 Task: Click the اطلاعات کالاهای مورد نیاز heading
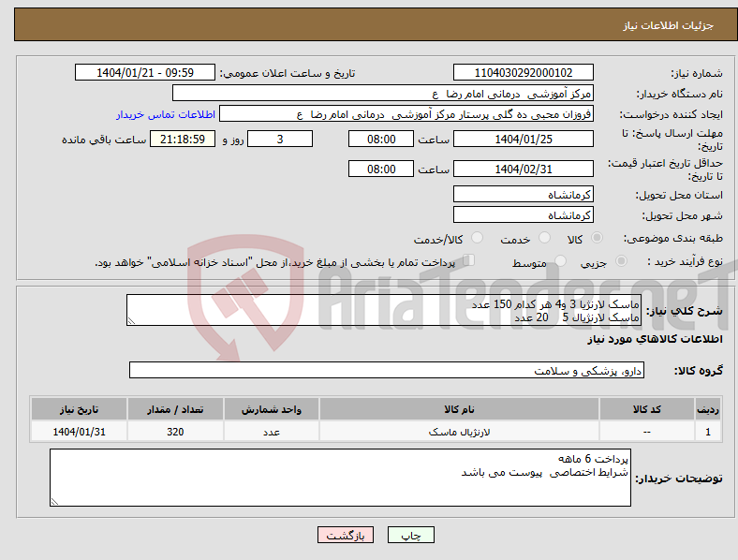[655, 339]
